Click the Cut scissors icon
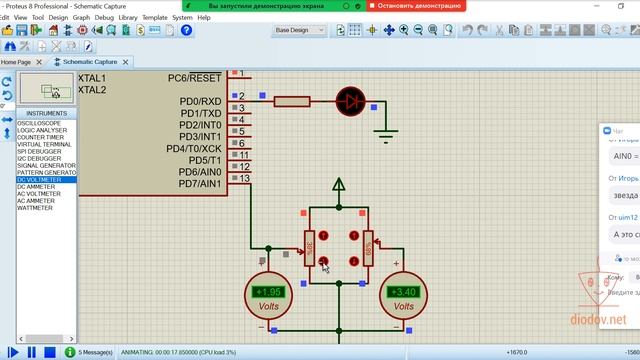Image resolution: width=640 pixels, height=360 pixels. (x=499, y=30)
